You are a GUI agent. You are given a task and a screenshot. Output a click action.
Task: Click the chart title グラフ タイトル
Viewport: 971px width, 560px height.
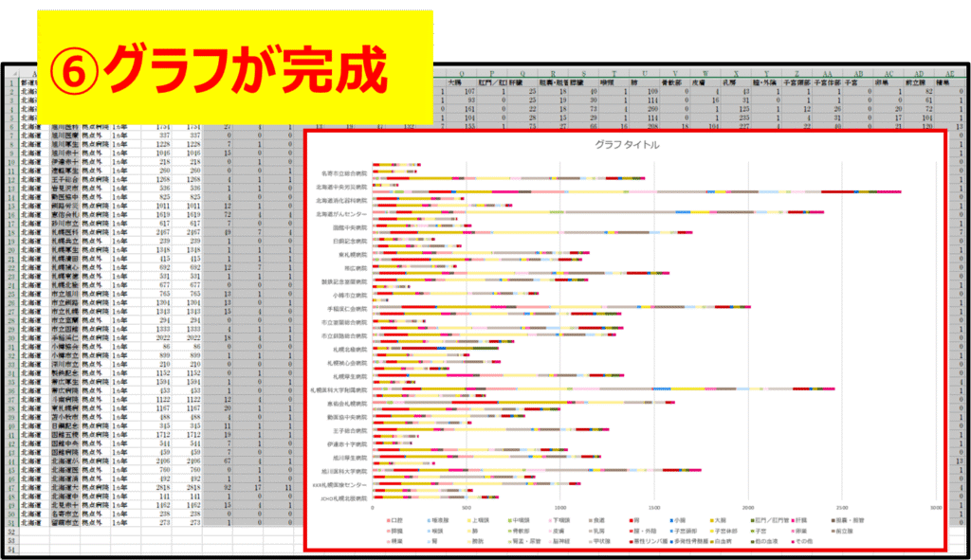click(626, 145)
